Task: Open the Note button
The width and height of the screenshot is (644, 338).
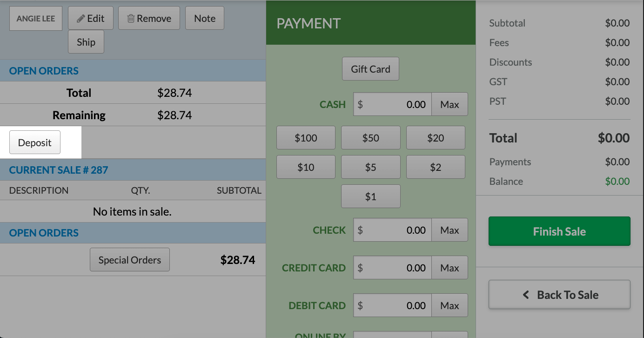Action: [205, 19]
